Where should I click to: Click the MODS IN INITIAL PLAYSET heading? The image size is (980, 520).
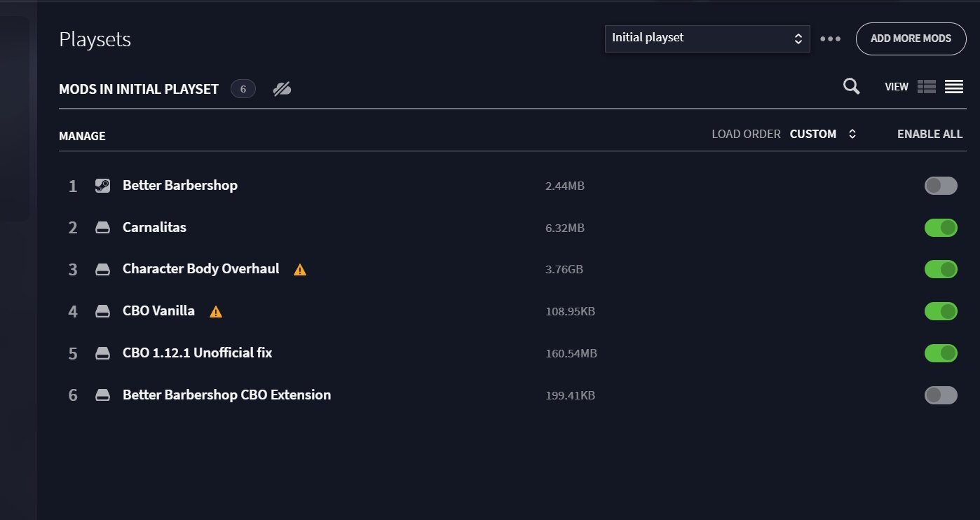pyautogui.click(x=139, y=89)
